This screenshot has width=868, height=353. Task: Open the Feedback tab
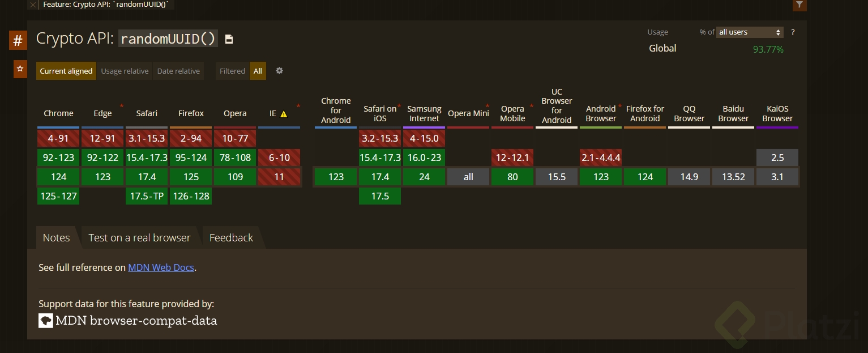coord(231,238)
